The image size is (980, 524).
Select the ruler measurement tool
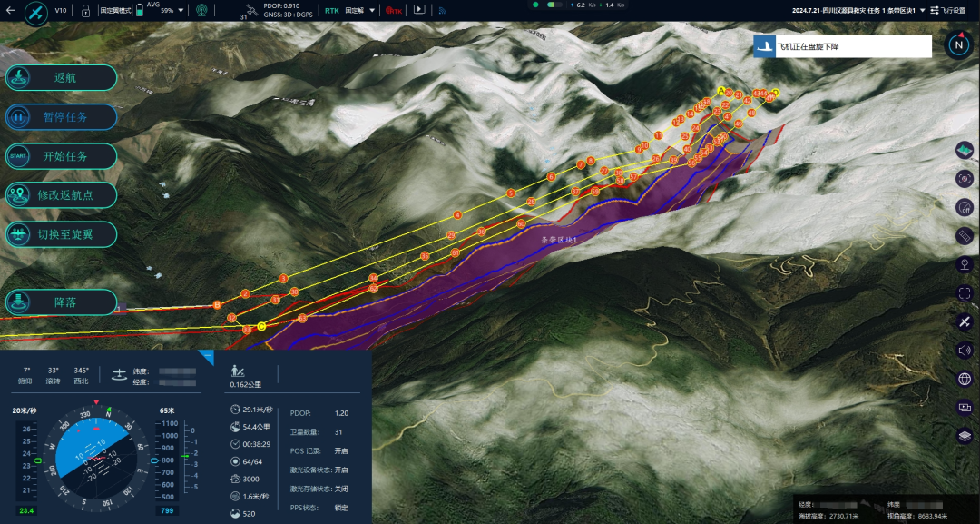pos(965,235)
